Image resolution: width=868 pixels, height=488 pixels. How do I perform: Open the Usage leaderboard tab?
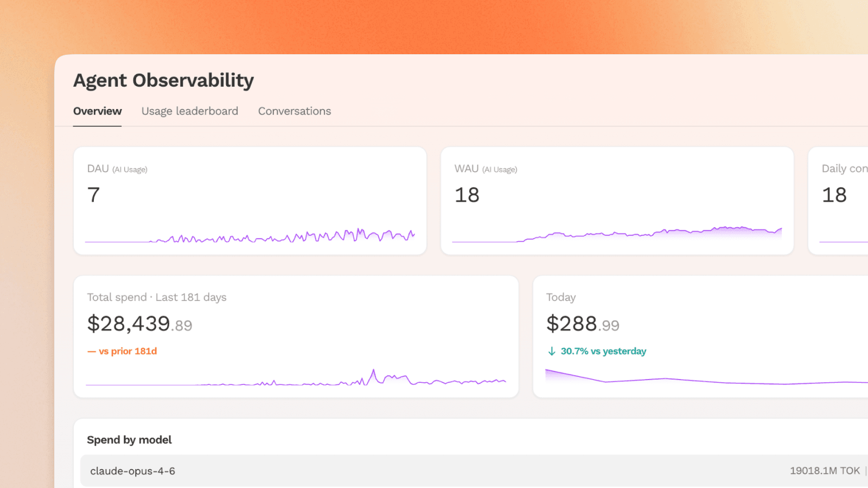(190, 111)
